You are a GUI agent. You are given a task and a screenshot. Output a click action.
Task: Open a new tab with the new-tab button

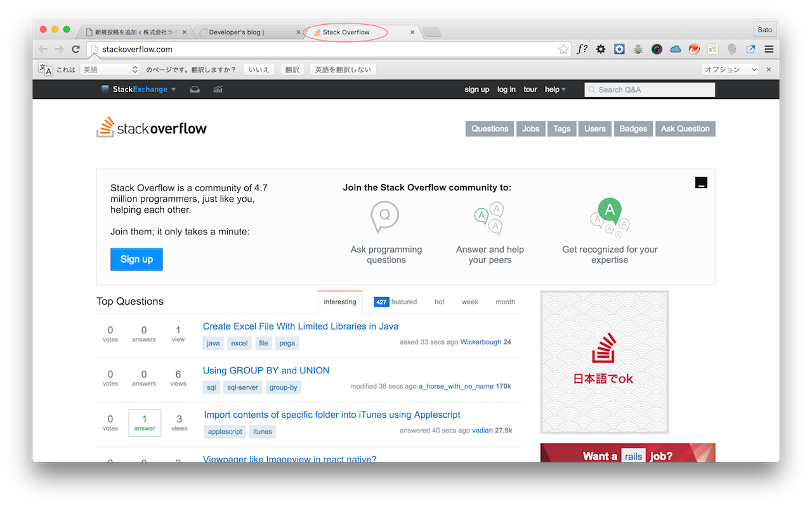coord(431,32)
